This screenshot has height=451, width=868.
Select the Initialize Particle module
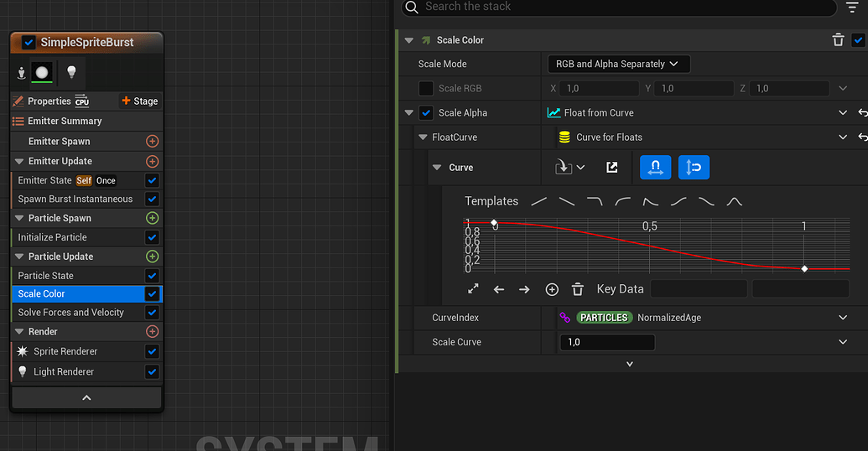(53, 237)
